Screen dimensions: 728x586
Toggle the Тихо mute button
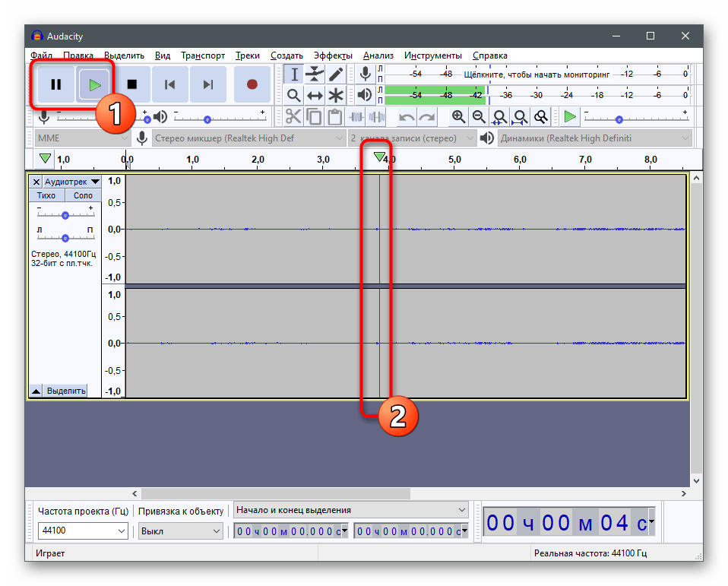coord(46,195)
